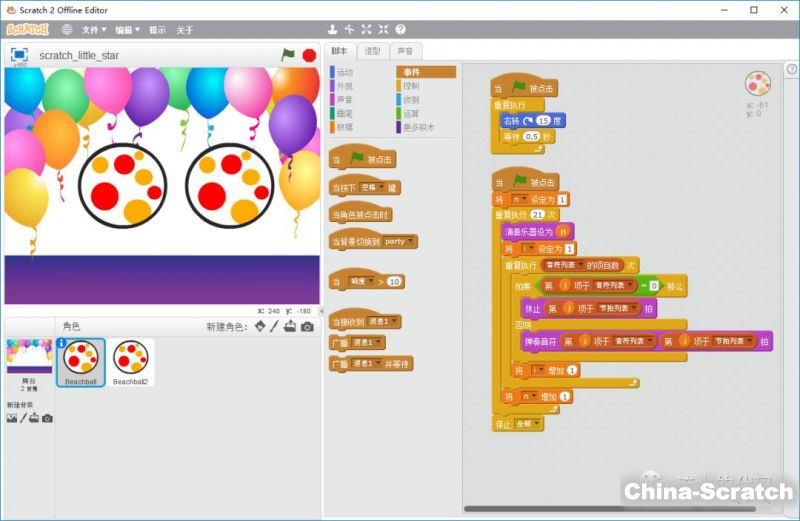Select the Beachball2 sprite thumbnail
The image size is (800, 521).
(x=130, y=360)
